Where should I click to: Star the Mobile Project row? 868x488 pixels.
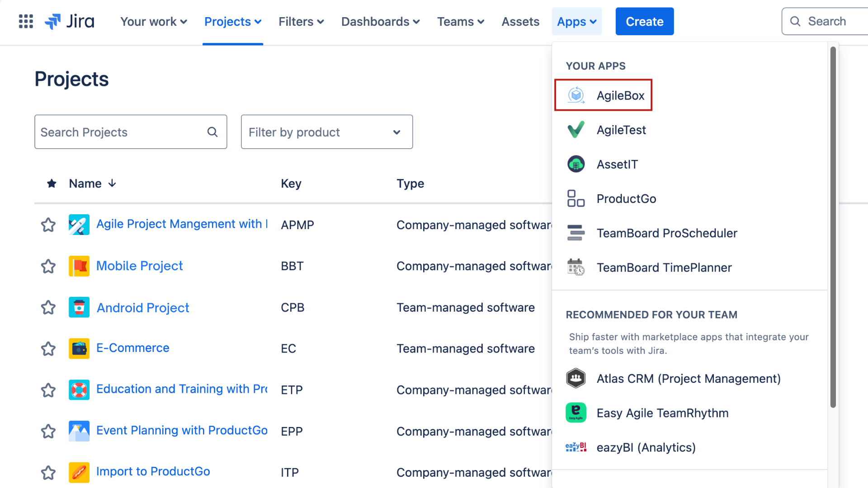tap(48, 266)
